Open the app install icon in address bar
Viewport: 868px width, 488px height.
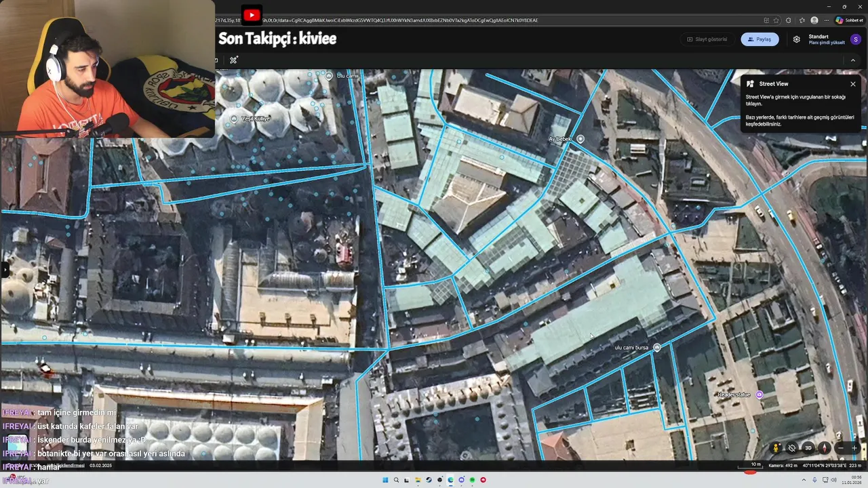[x=766, y=20]
